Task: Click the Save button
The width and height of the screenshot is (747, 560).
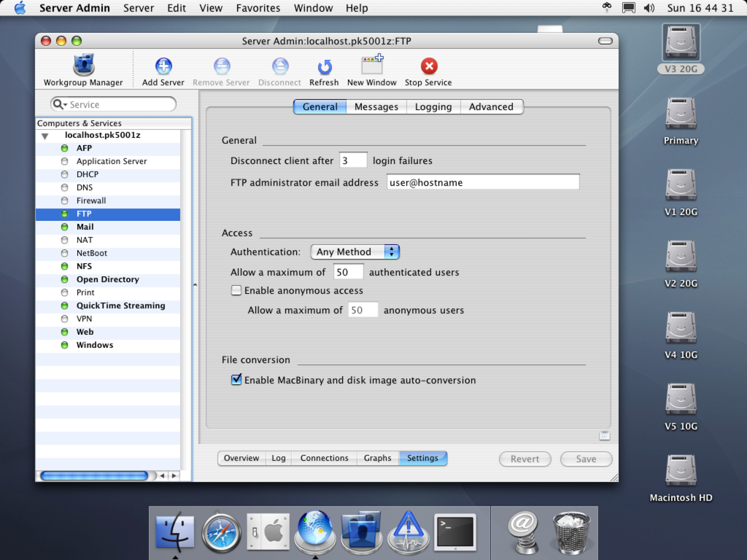Action: [586, 459]
